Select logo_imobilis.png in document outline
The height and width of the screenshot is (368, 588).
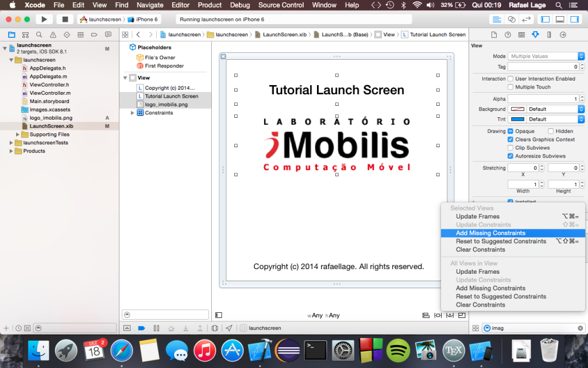(x=166, y=105)
